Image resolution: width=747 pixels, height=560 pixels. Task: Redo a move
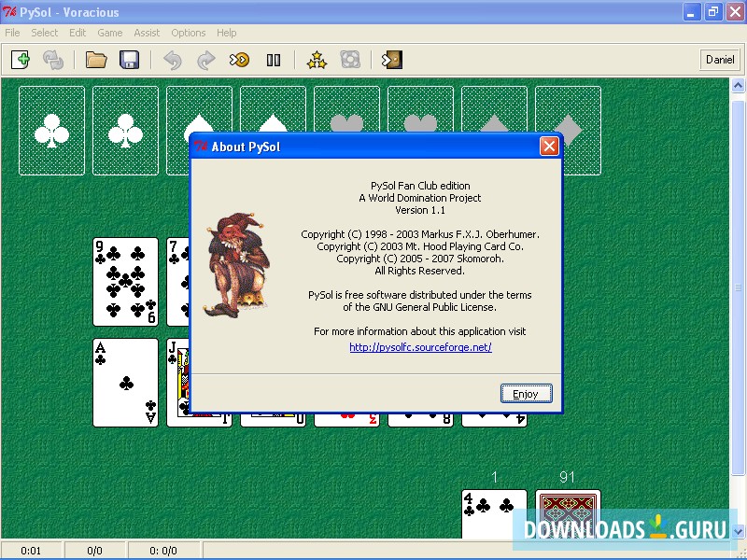pyautogui.click(x=204, y=60)
